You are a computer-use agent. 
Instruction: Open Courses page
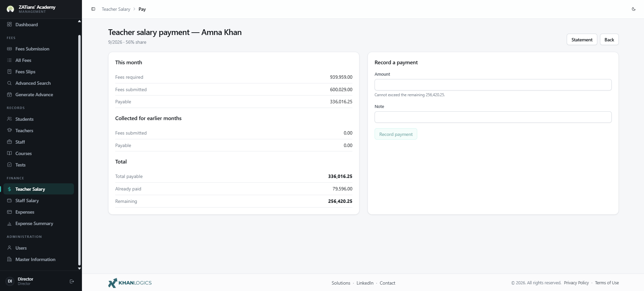pyautogui.click(x=39, y=153)
